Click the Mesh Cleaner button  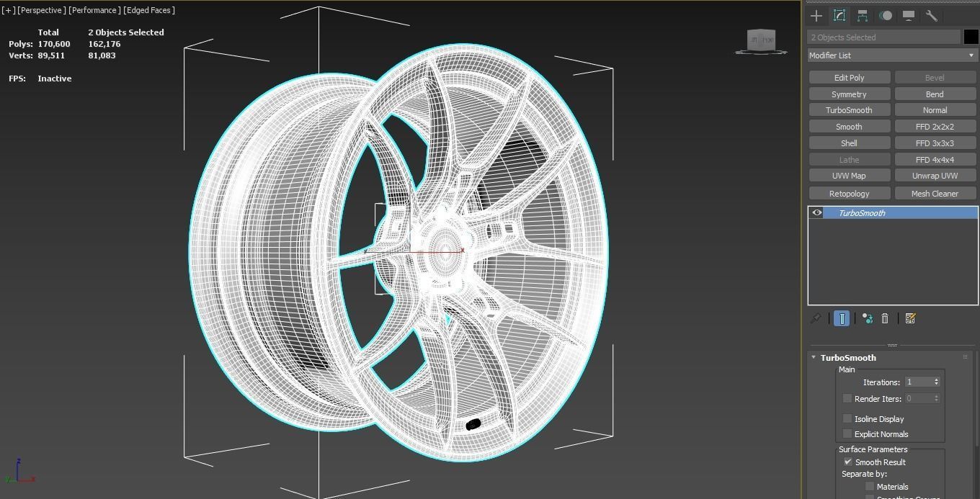[935, 193]
